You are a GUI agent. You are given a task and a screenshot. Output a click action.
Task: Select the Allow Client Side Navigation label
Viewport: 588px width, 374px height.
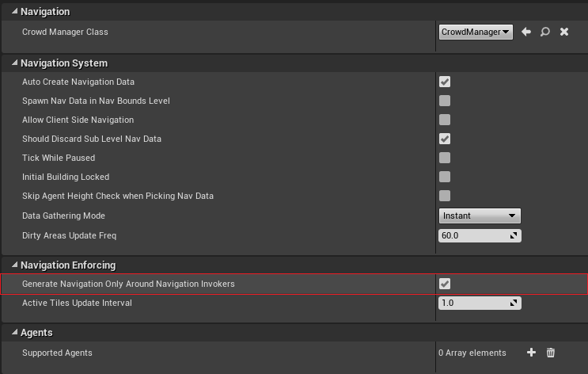pyautogui.click(x=78, y=120)
